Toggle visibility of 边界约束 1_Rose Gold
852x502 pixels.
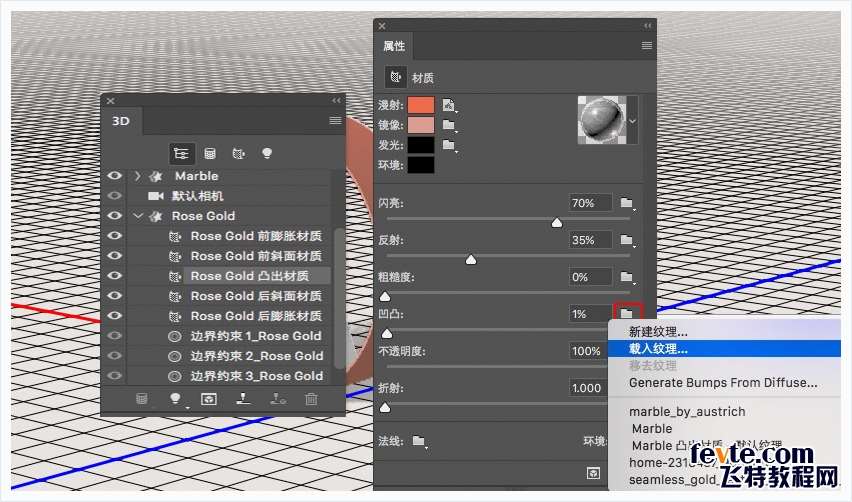[114, 336]
